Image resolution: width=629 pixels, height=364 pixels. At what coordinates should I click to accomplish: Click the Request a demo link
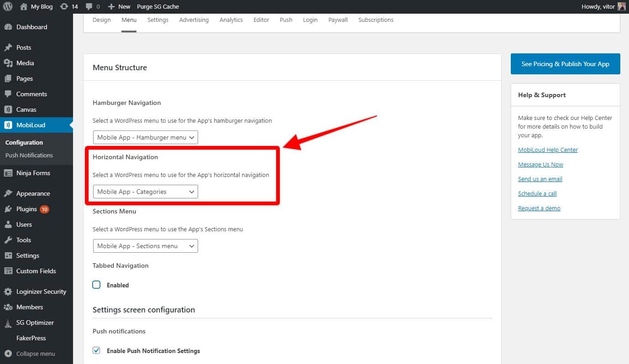[539, 208]
